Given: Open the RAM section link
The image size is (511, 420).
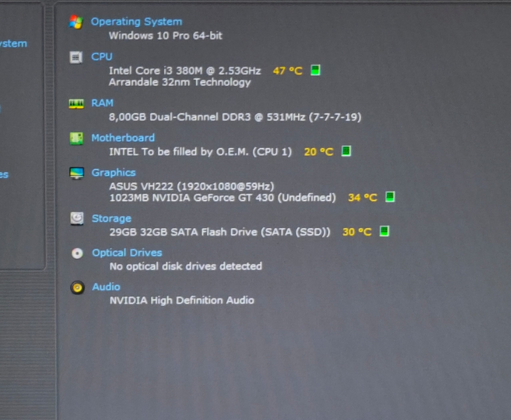Looking at the screenshot, I should point(102,103).
